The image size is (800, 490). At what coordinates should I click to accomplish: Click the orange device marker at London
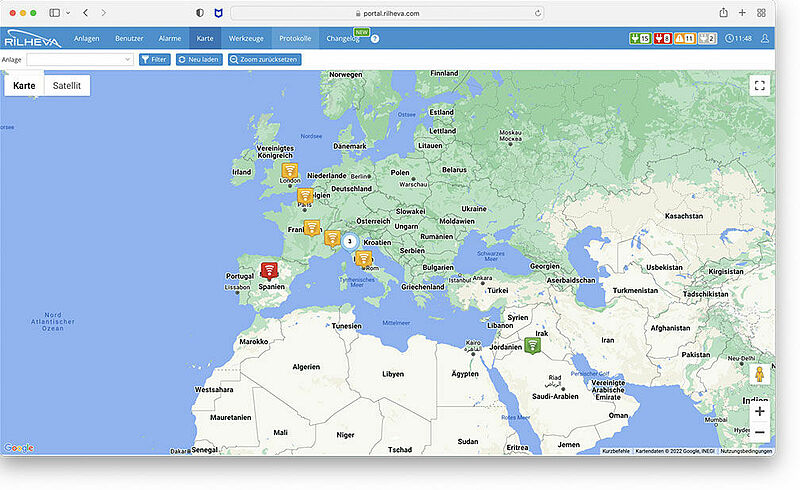point(288,171)
